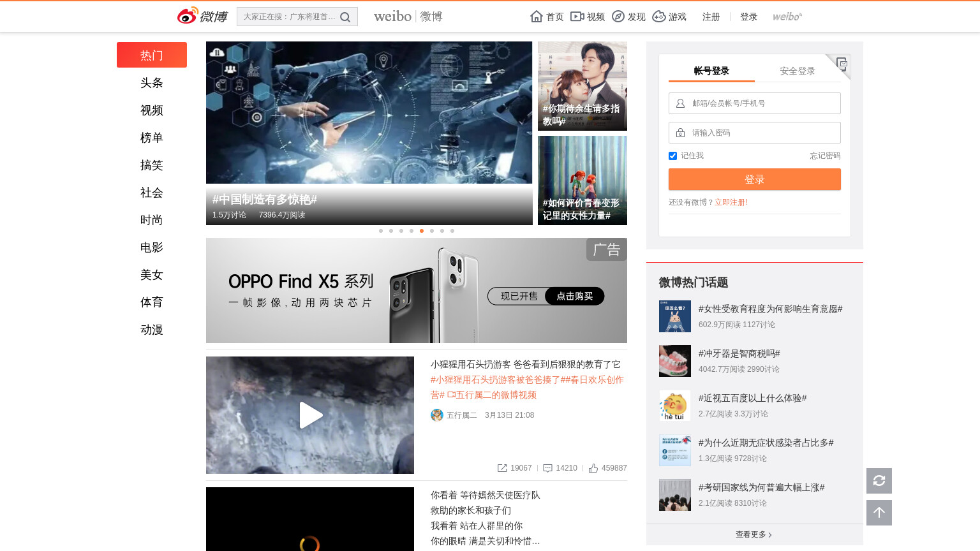Open the 五行属二 username link

462,415
